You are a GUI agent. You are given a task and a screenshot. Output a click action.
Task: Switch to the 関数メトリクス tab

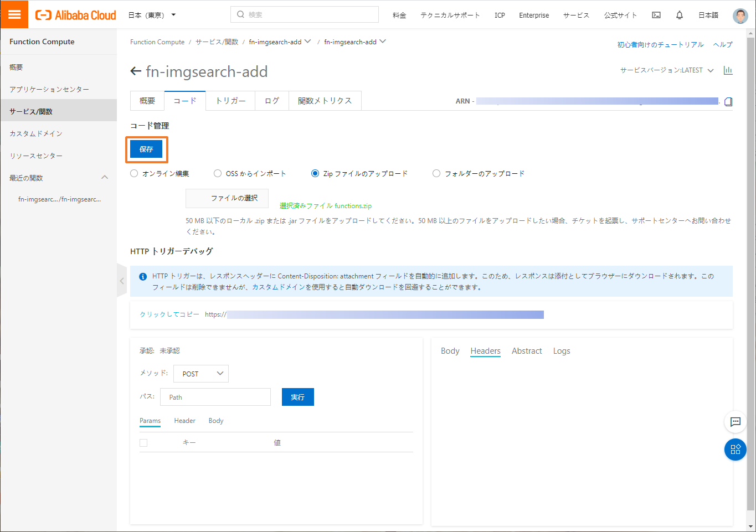325,101
